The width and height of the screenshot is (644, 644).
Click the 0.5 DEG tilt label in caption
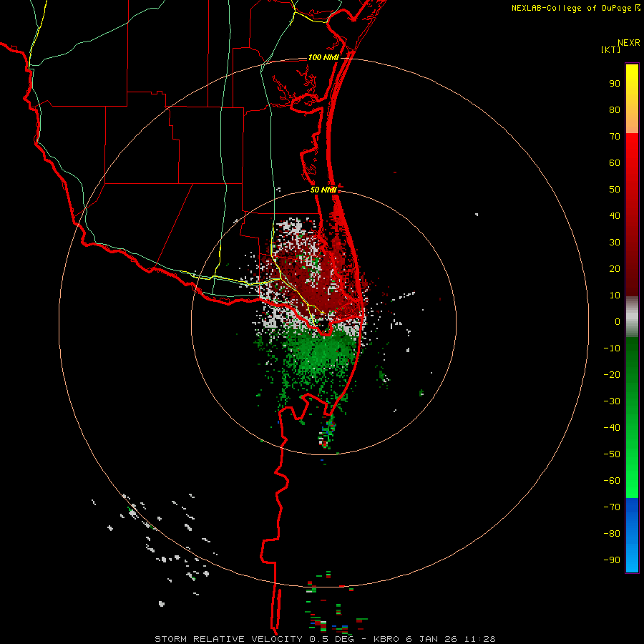[x=334, y=639]
